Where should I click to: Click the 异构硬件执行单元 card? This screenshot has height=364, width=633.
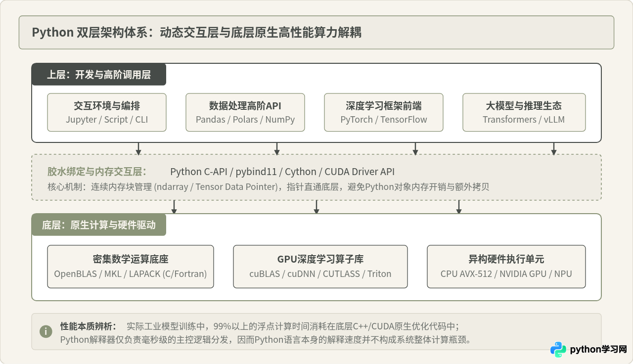pos(506,267)
